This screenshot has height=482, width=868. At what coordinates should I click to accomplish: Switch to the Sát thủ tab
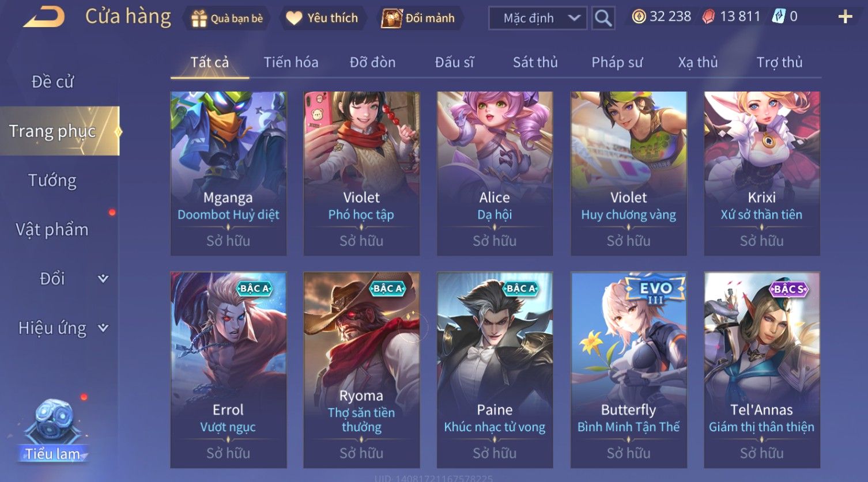(535, 62)
